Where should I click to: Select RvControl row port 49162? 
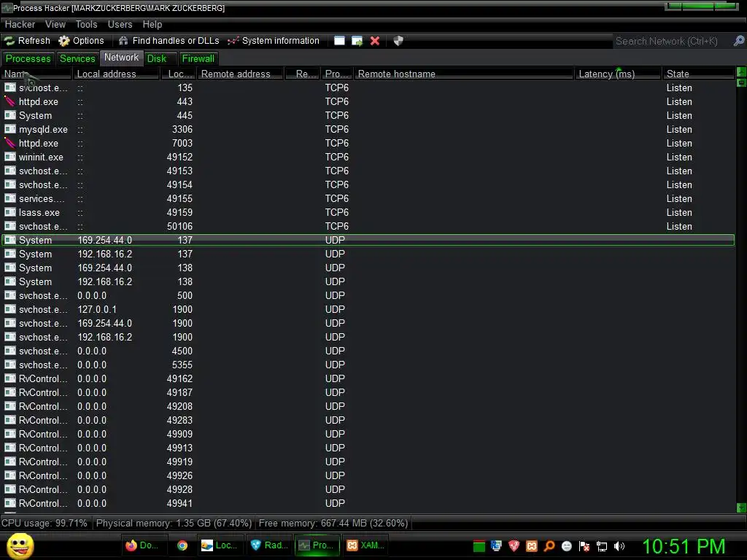pos(368,378)
